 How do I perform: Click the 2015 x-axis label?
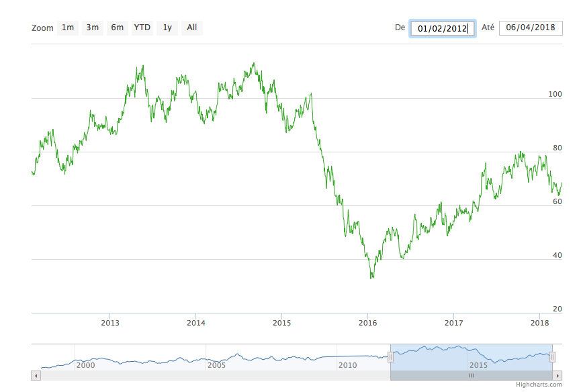pyautogui.click(x=282, y=324)
